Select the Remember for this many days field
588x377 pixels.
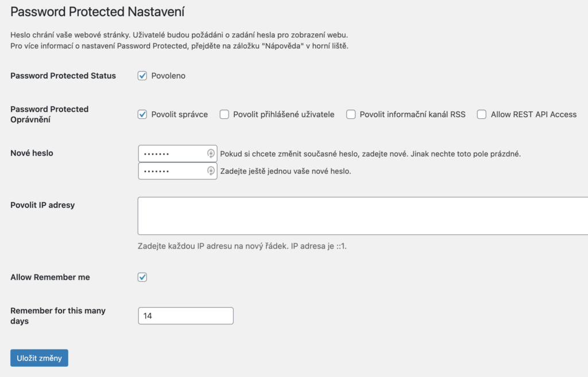point(185,316)
